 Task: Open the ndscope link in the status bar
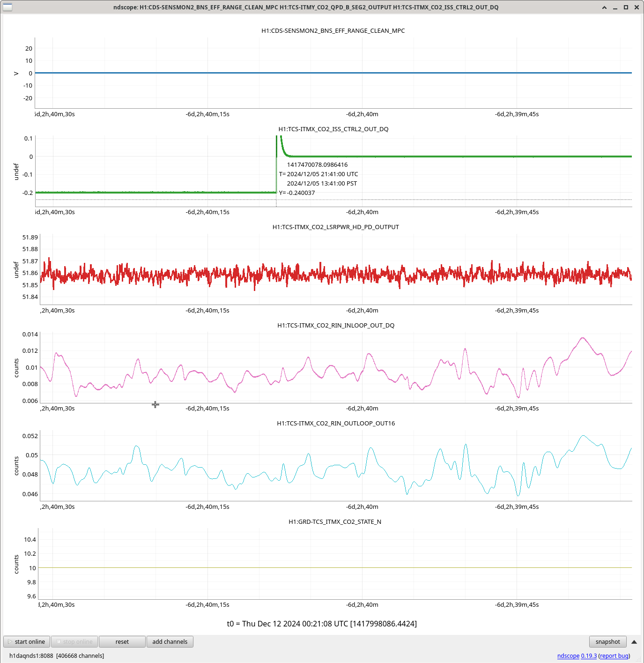[568, 656]
